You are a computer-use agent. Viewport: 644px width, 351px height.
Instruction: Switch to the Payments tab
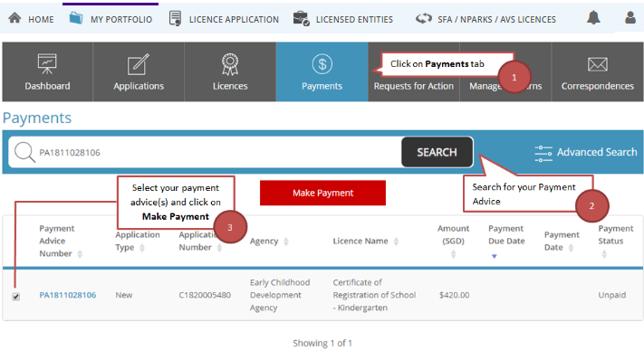point(322,71)
